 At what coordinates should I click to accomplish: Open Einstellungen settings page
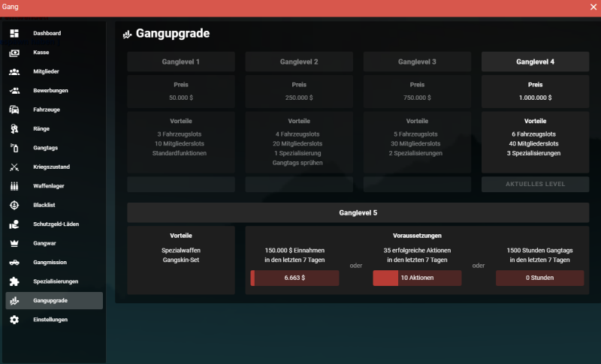pyautogui.click(x=54, y=320)
